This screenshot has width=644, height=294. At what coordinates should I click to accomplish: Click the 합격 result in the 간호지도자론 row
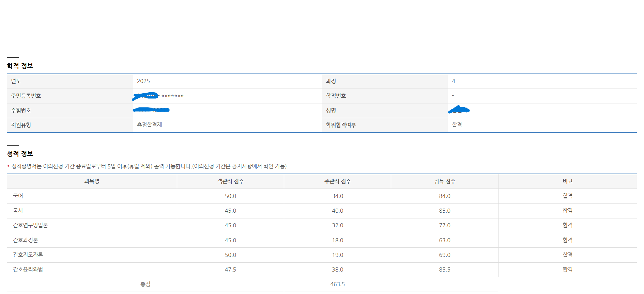coord(567,255)
